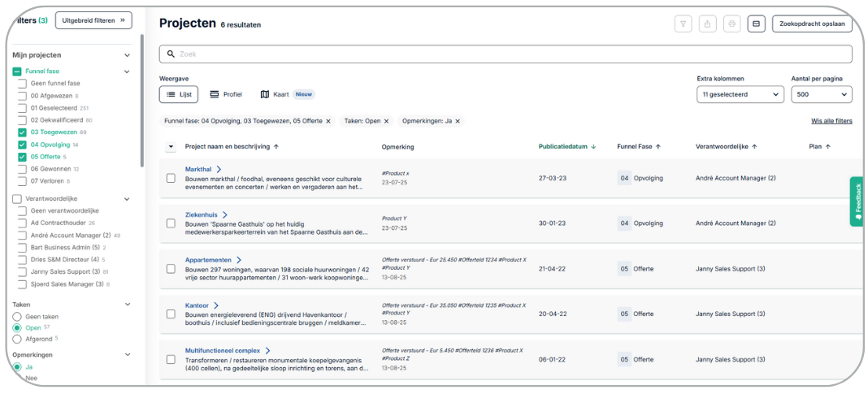868x394 pixels.
Task: Open the 'Aantal per pagina' dropdown
Action: (x=821, y=94)
